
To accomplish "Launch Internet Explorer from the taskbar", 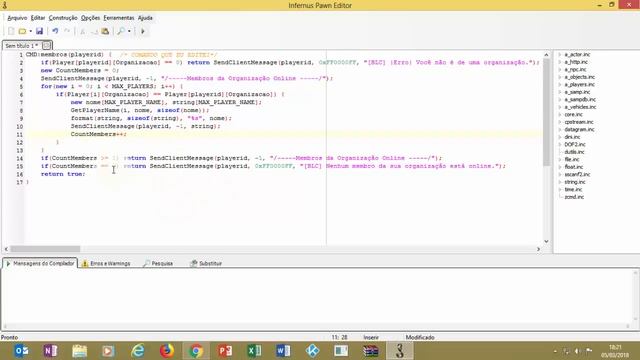I will pos(138,351).
